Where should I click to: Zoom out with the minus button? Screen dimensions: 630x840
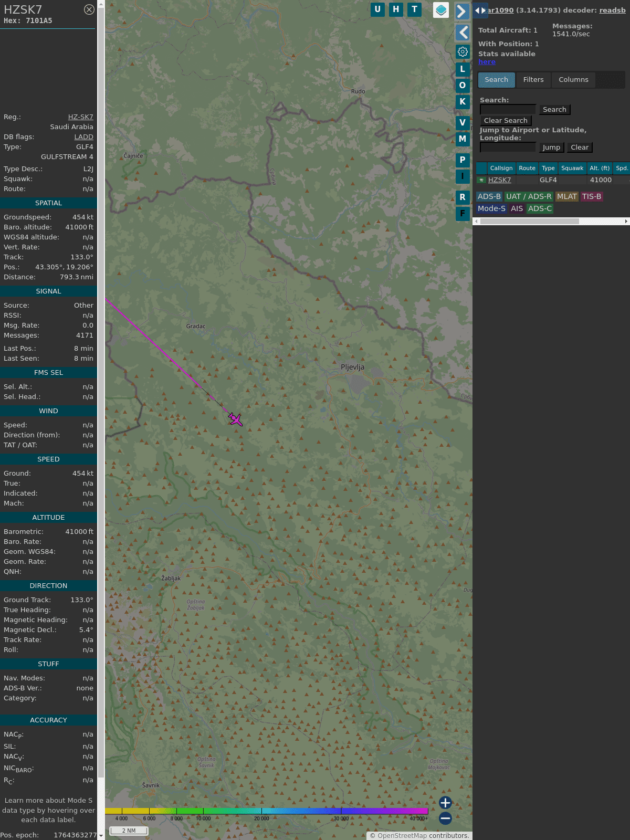coord(445,818)
